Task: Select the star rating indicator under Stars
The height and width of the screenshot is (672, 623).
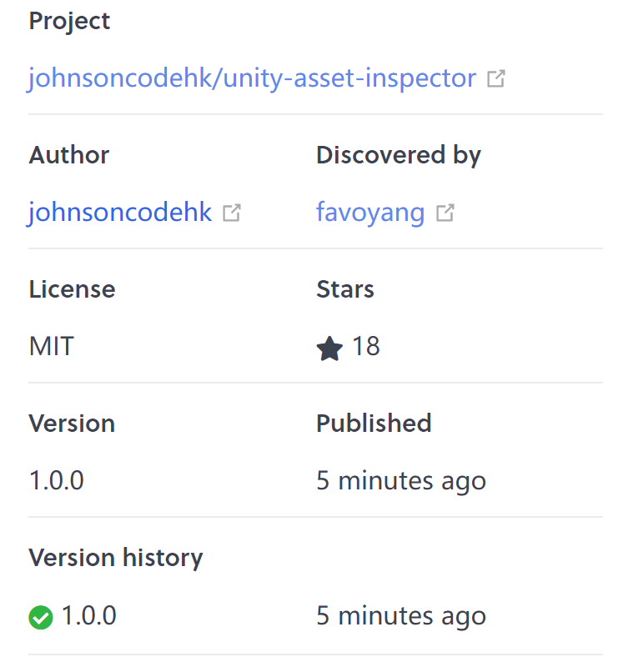Action: pos(330,347)
